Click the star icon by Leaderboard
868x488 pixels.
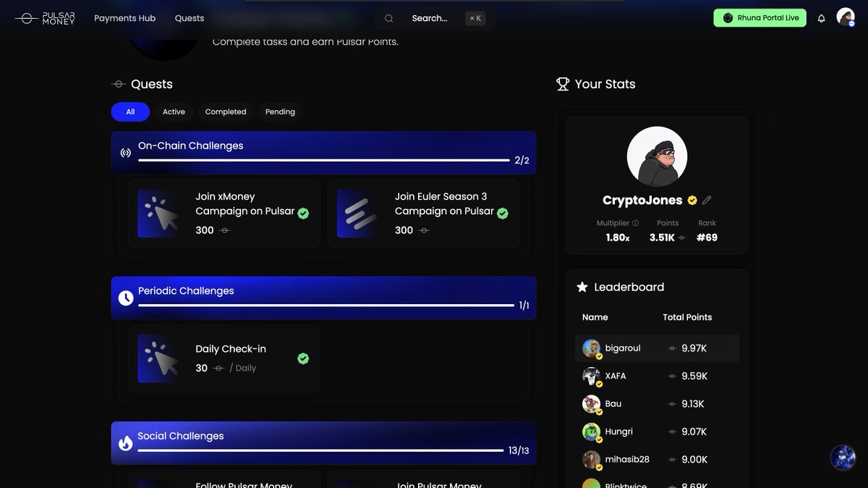[582, 287]
